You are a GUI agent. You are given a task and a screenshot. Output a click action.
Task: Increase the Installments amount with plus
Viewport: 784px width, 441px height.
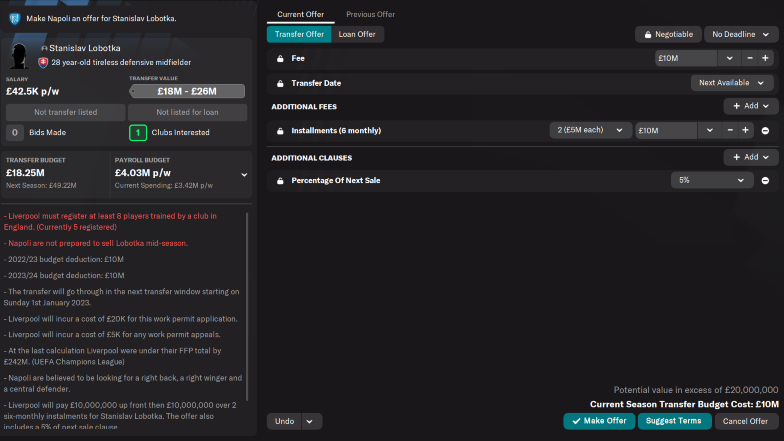(746, 130)
